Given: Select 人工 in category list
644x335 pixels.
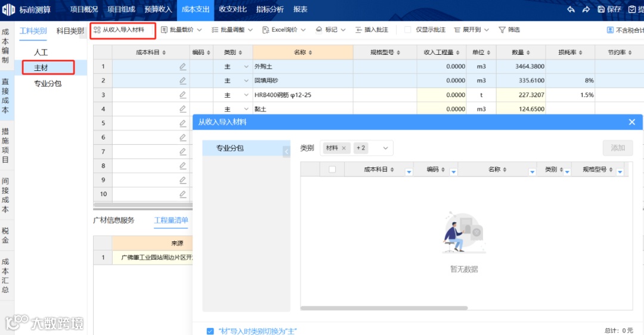Looking at the screenshot, I should pos(41,52).
